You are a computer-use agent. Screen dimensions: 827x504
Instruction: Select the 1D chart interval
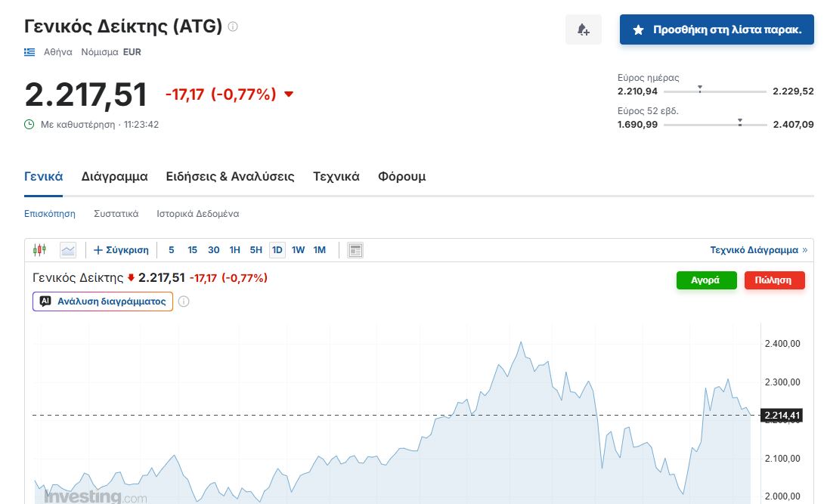[277, 250]
